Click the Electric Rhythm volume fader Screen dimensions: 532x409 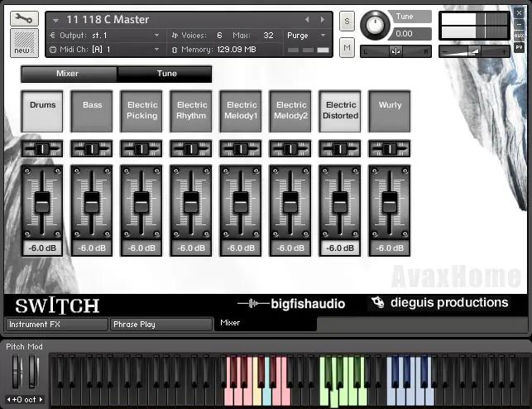pos(191,202)
